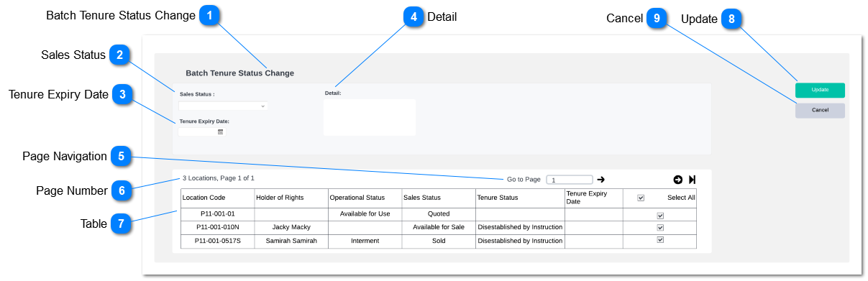Image resolution: width=868 pixels, height=281 pixels.
Task: Click the Interment operational status cell
Action: pos(365,241)
